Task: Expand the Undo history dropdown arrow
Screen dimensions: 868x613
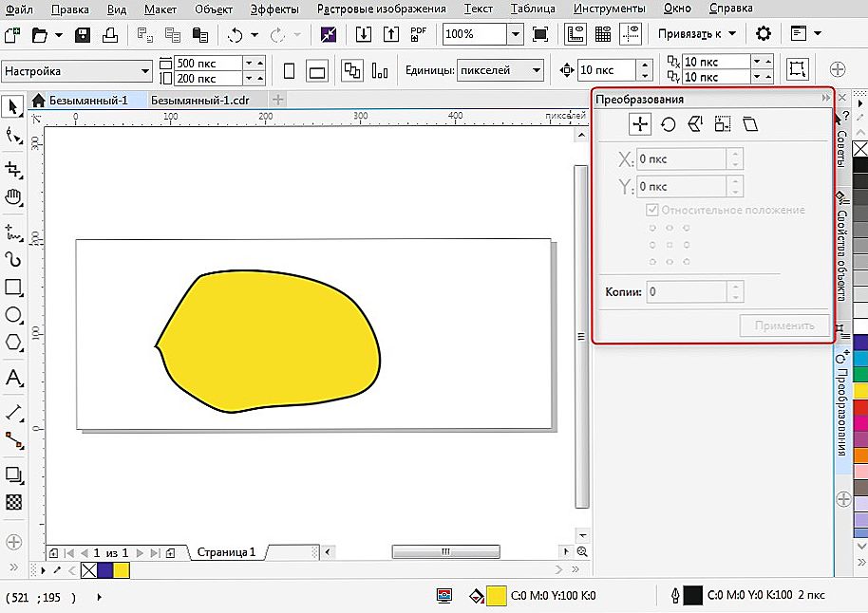Action: tap(255, 35)
